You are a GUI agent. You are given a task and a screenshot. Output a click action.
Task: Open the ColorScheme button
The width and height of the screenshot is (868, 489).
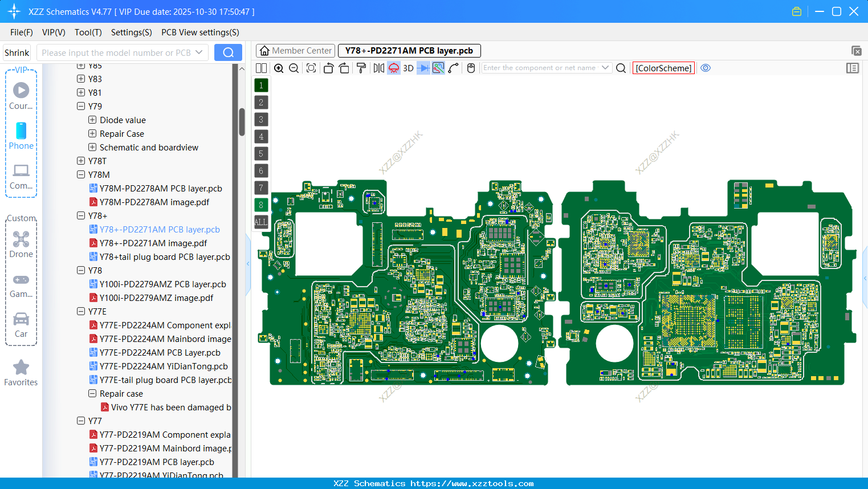663,68
